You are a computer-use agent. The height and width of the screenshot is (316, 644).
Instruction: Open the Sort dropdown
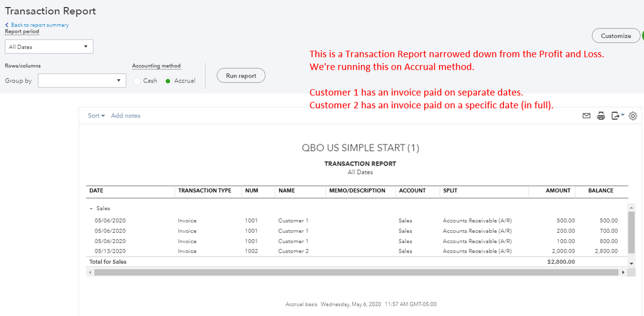pyautogui.click(x=96, y=116)
